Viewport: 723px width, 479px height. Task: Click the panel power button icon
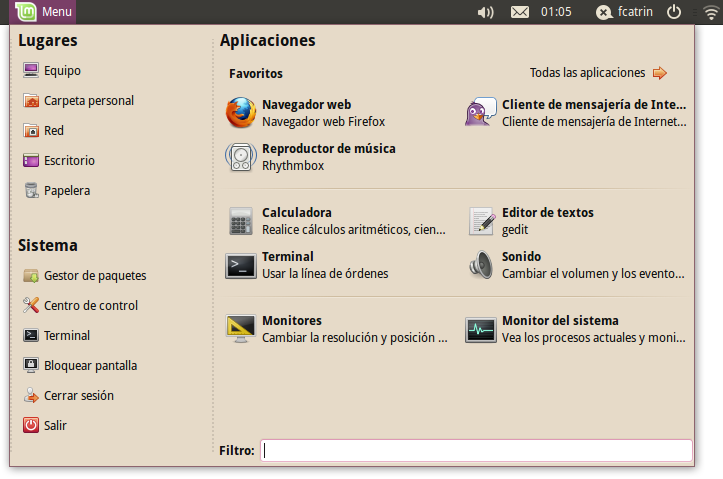674,12
